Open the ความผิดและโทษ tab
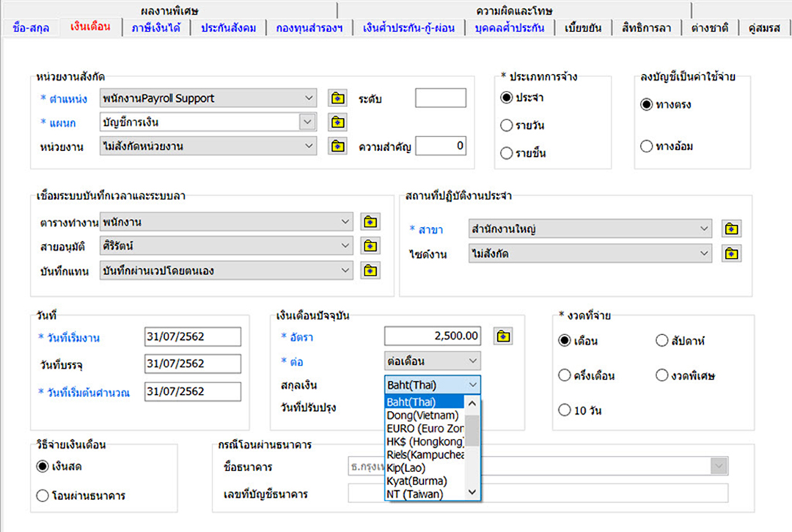Viewport: 792px width, 532px height. tap(514, 10)
